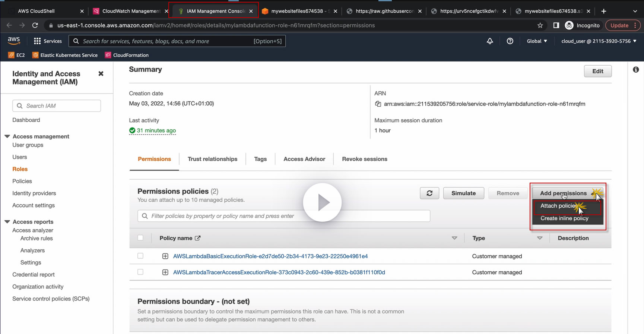Close the IAM navigation sidebar

pyautogui.click(x=101, y=74)
